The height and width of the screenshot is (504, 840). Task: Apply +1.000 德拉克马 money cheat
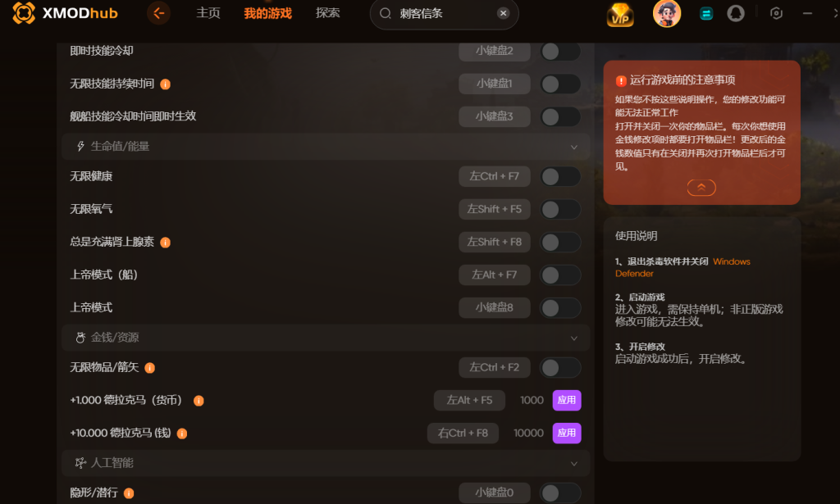(566, 400)
